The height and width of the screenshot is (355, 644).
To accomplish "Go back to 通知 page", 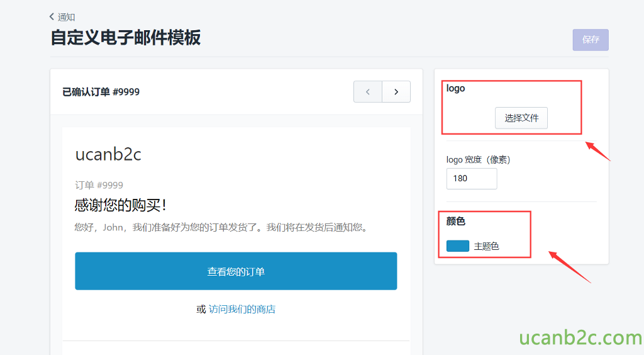I will pos(62,17).
